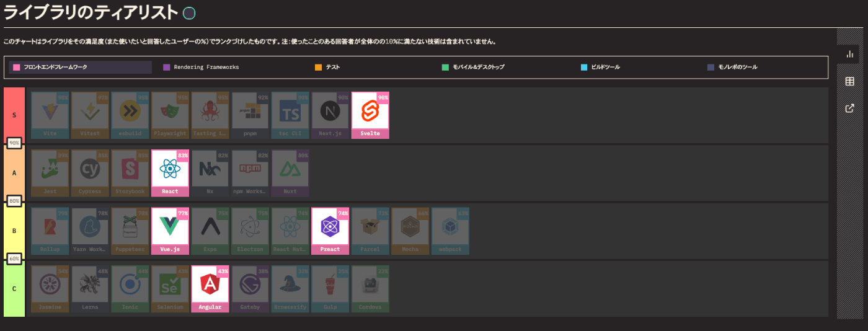Click the Cypress tile
This screenshot has height=331, width=868.
90,173
